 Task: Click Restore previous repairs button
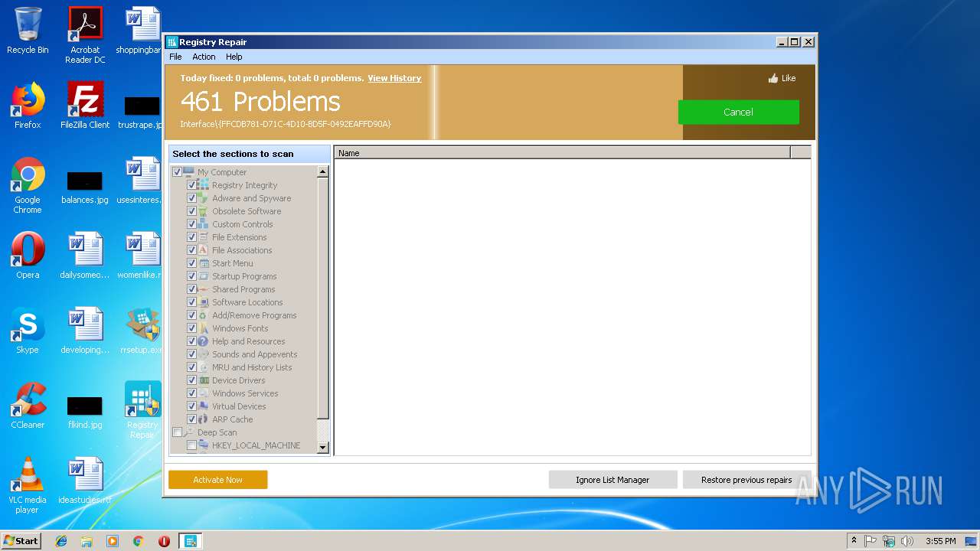(x=746, y=480)
